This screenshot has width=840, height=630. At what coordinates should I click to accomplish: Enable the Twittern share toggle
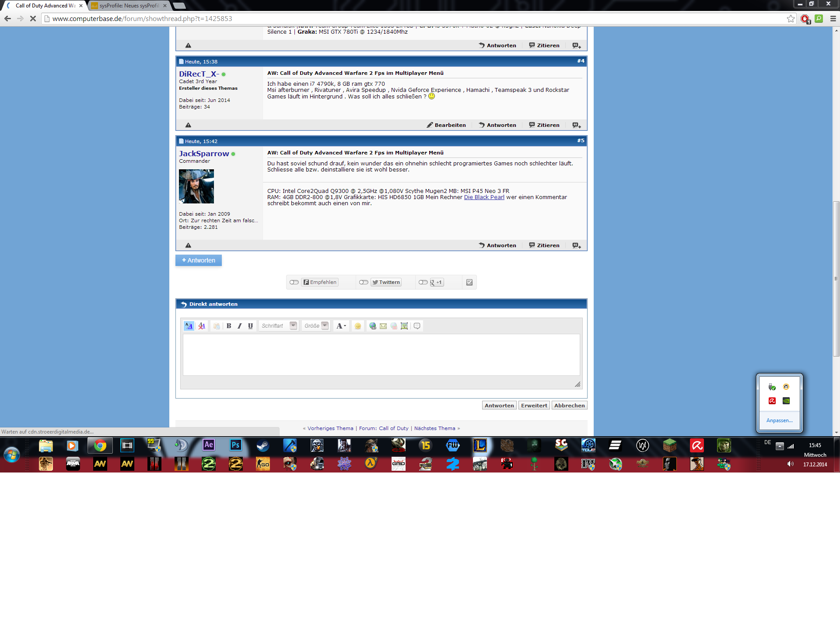pos(364,282)
